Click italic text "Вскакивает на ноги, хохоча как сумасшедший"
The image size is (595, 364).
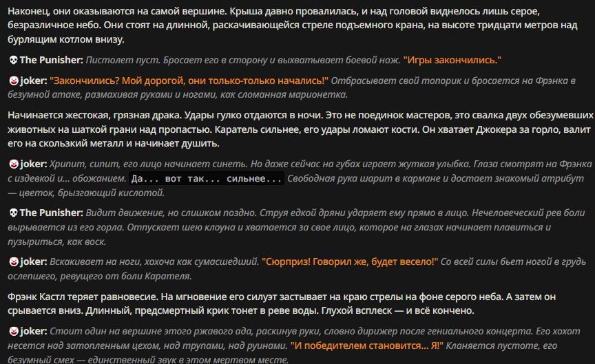pos(154,261)
